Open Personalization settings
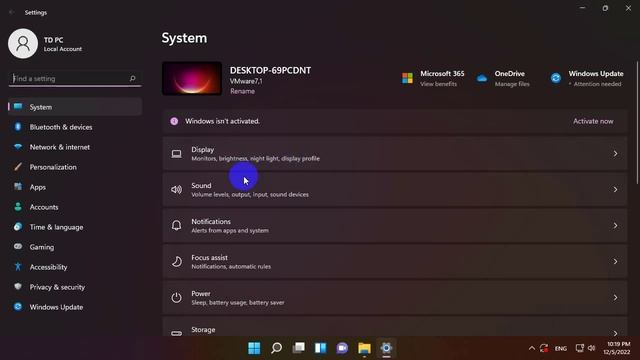 pos(75,167)
